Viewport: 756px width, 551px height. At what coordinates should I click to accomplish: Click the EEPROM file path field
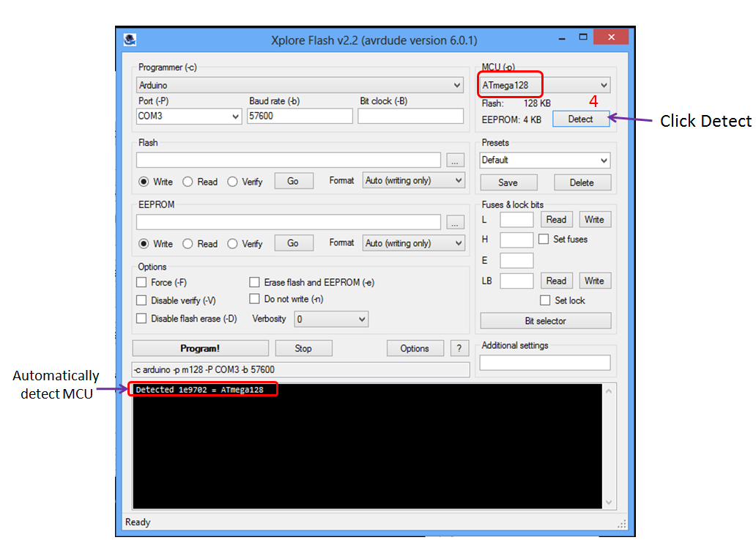[x=289, y=222]
